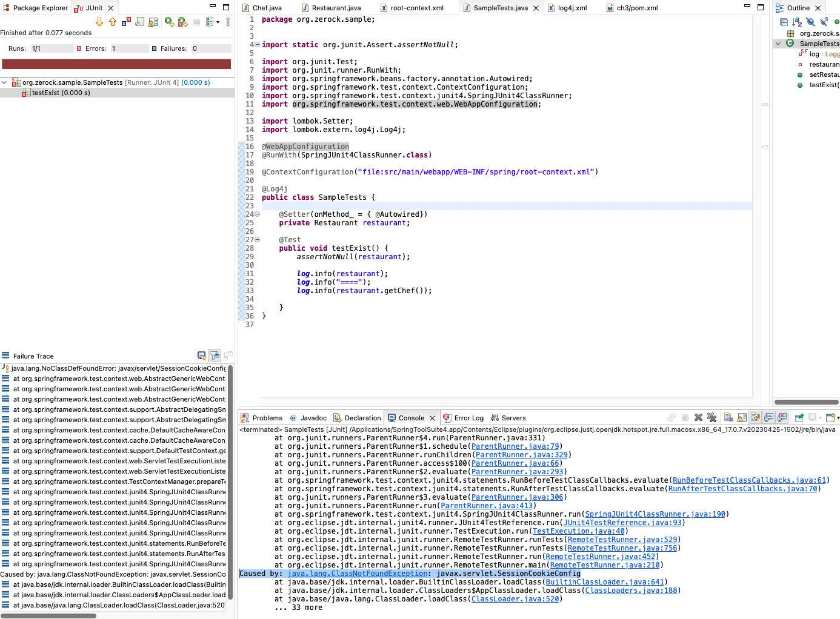Image resolution: width=840 pixels, height=619 pixels.
Task: Clear the Console output
Action: pos(728,417)
